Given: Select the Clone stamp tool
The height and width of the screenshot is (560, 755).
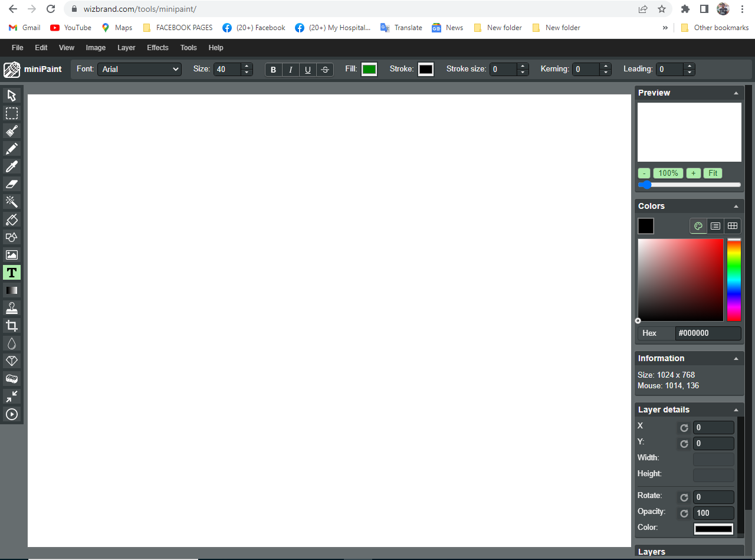Looking at the screenshot, I should (x=12, y=307).
